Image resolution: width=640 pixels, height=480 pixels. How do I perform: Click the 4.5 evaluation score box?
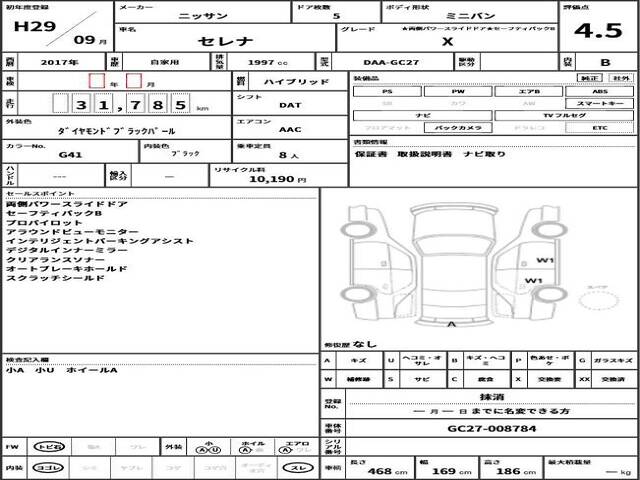[x=606, y=27]
